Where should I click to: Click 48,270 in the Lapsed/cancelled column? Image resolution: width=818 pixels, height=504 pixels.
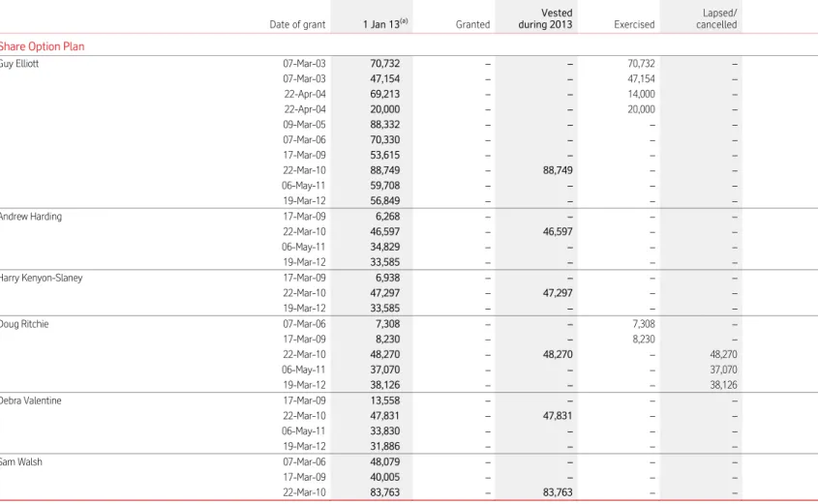click(x=723, y=354)
